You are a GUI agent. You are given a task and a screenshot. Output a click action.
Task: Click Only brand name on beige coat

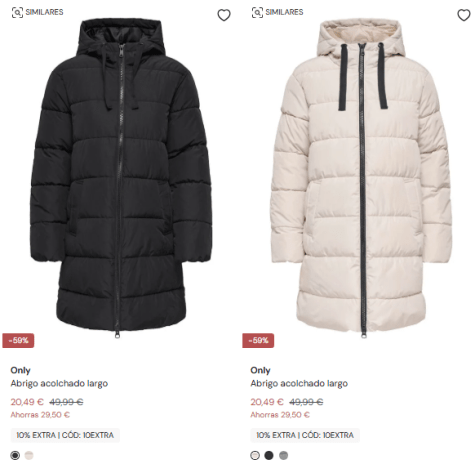pyautogui.click(x=260, y=370)
